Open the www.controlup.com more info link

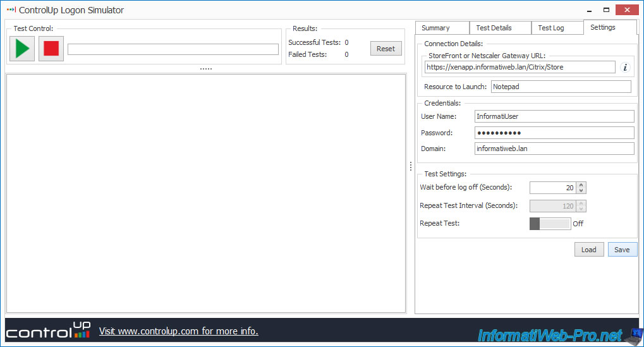coord(179,331)
